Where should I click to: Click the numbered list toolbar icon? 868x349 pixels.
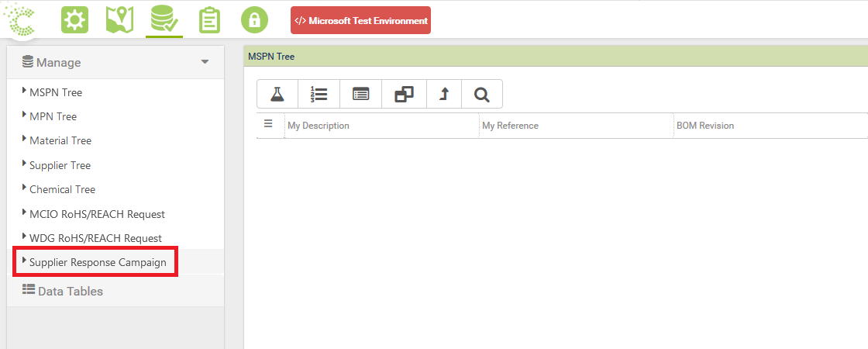click(x=319, y=95)
